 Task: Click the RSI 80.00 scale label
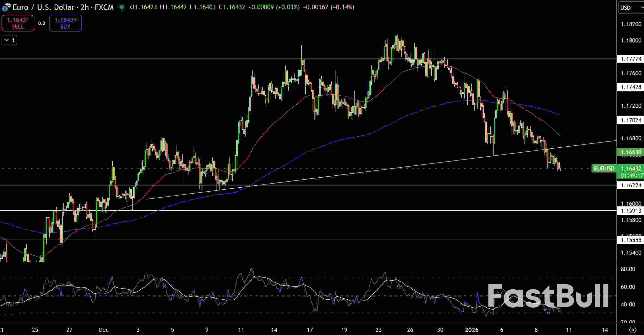point(628,269)
